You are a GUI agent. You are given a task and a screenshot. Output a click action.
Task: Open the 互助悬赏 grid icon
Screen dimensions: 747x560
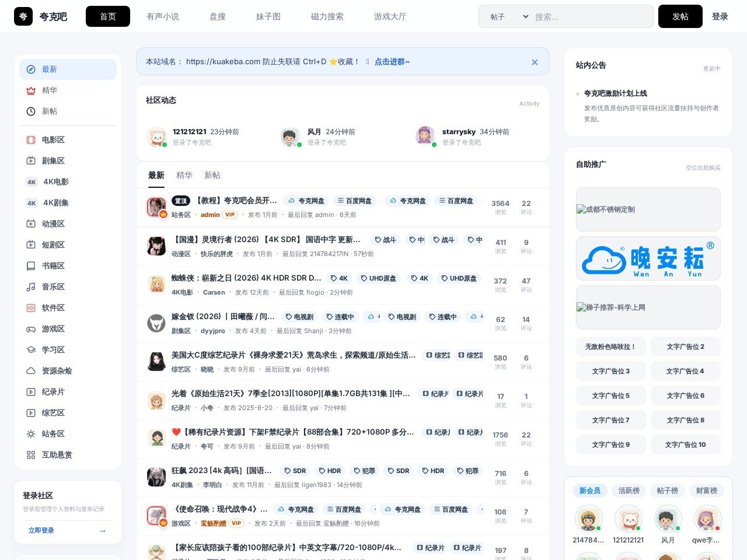31,455
